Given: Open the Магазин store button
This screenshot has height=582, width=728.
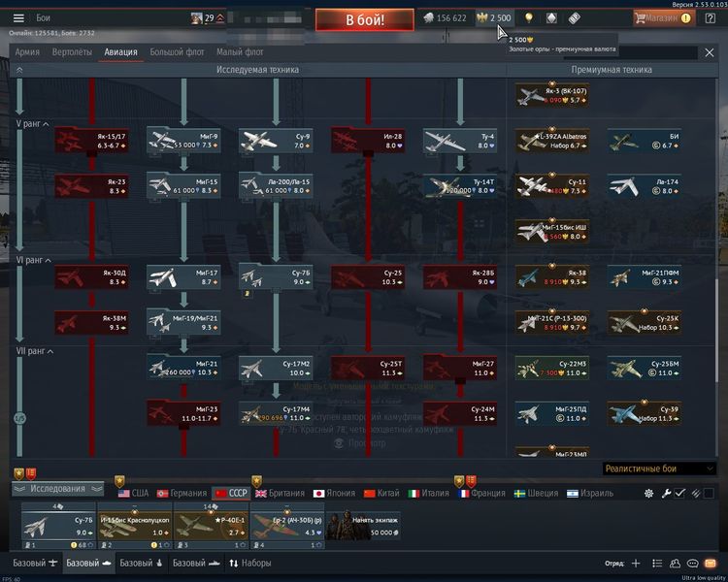Looking at the screenshot, I should [663, 17].
